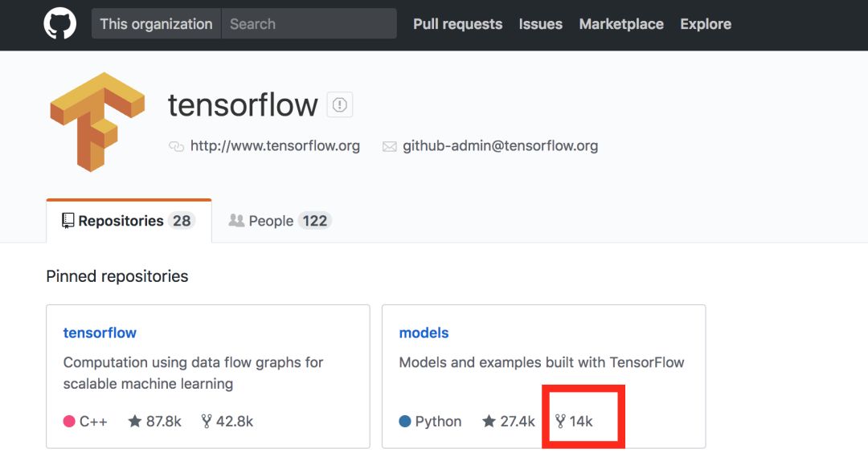
Task: Click the Python language color dot
Action: coord(405,422)
